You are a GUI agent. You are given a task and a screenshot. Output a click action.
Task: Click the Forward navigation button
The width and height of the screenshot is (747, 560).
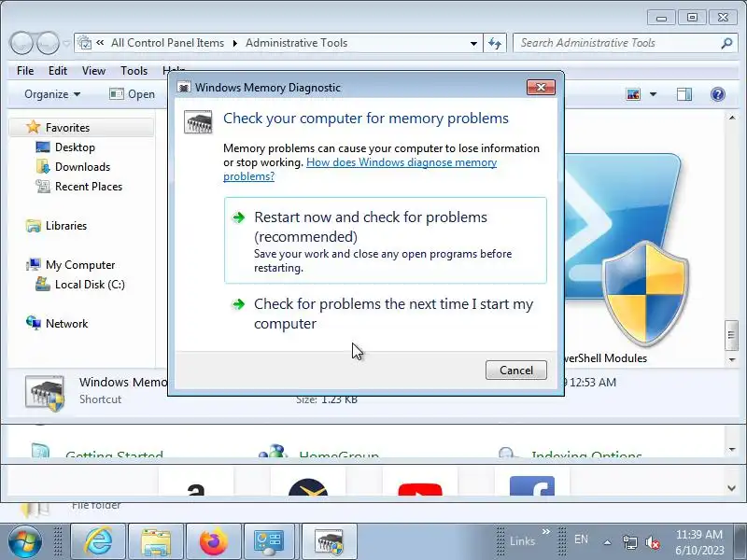[49, 43]
